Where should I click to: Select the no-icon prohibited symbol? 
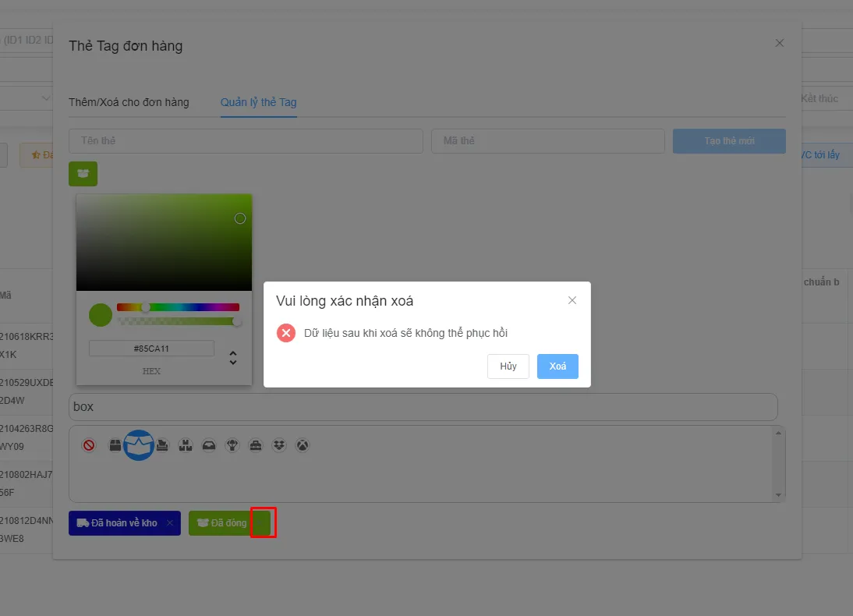point(89,446)
